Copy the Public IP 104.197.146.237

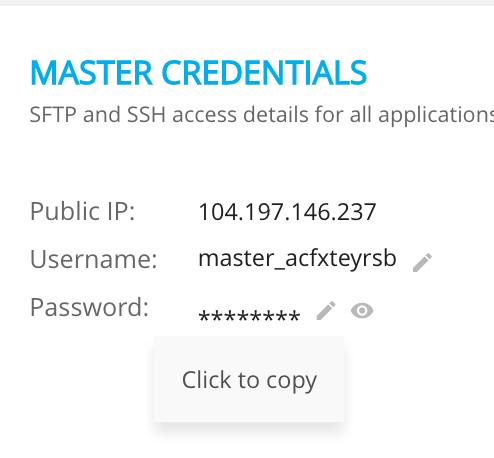click(x=287, y=212)
